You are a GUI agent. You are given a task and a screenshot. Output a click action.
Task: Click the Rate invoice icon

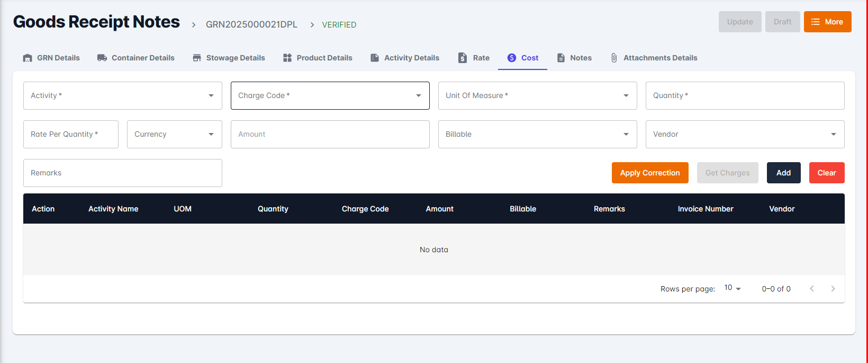[x=463, y=58]
